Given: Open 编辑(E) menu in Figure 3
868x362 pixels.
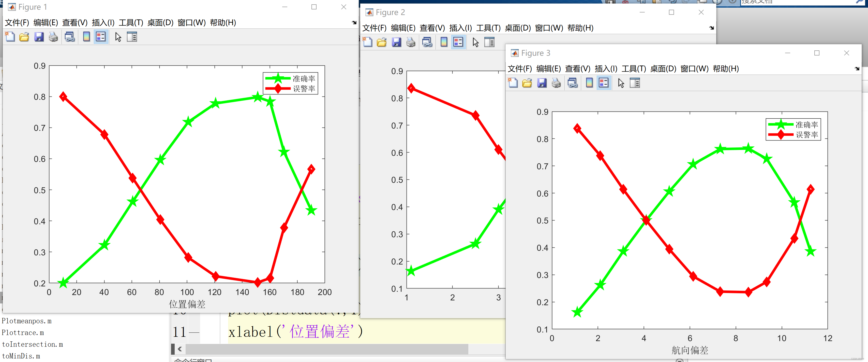Looking at the screenshot, I should pos(549,68).
